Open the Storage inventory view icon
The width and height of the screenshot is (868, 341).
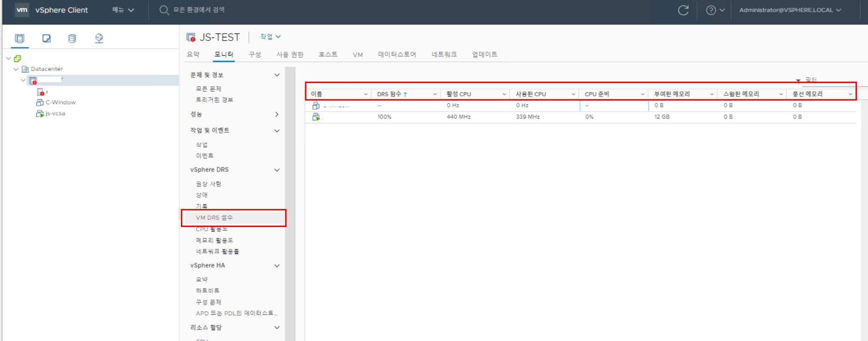(x=72, y=38)
